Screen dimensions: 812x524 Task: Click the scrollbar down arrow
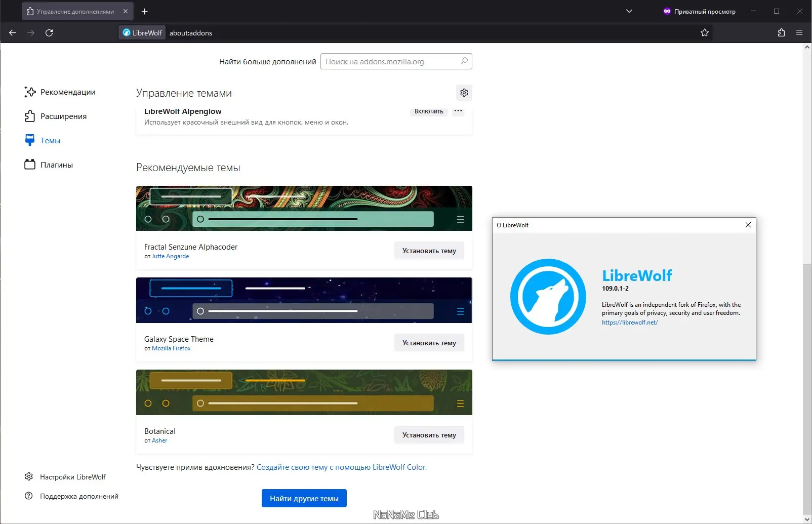[x=807, y=518]
